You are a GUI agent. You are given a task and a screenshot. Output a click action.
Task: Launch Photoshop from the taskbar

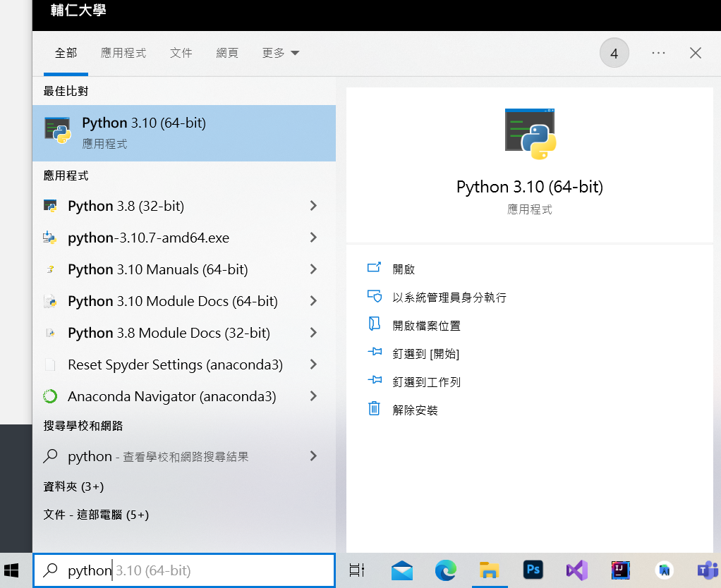[533, 570]
